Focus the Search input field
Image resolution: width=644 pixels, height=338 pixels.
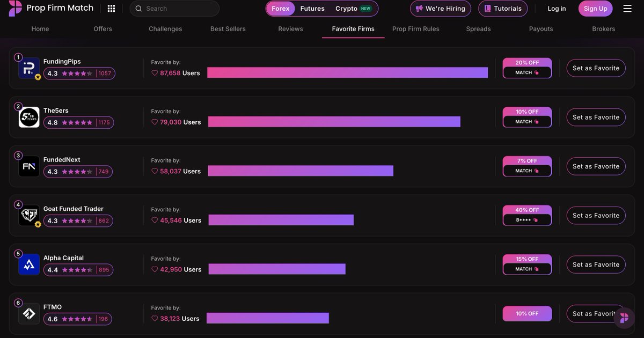click(174, 9)
